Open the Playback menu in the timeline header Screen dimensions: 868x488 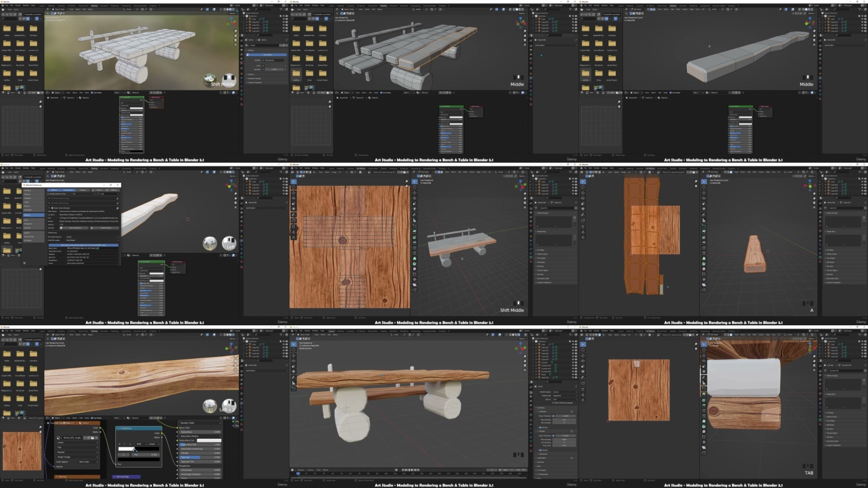(301, 470)
